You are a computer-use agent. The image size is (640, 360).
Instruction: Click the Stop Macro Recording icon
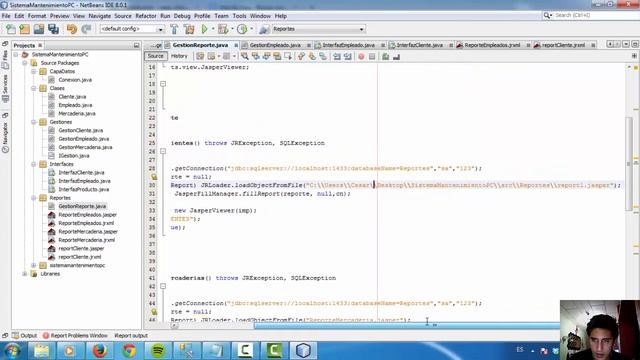coord(372,56)
